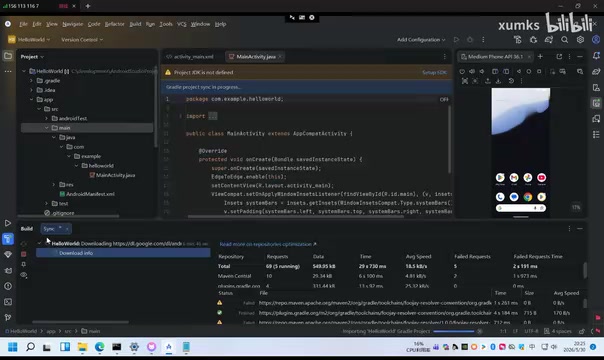The height and width of the screenshot is (360, 604).
Task: Expand the res folder
Action: tap(54, 184)
